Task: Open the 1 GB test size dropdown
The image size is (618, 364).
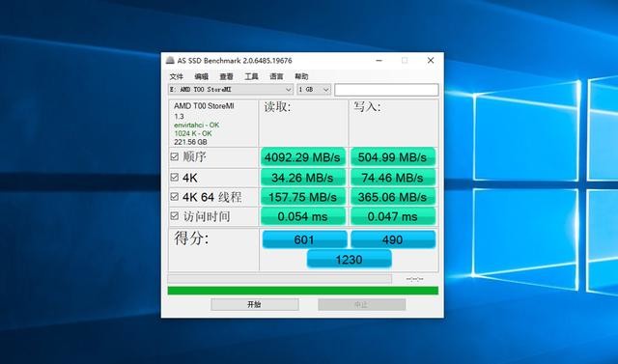Action: [314, 90]
